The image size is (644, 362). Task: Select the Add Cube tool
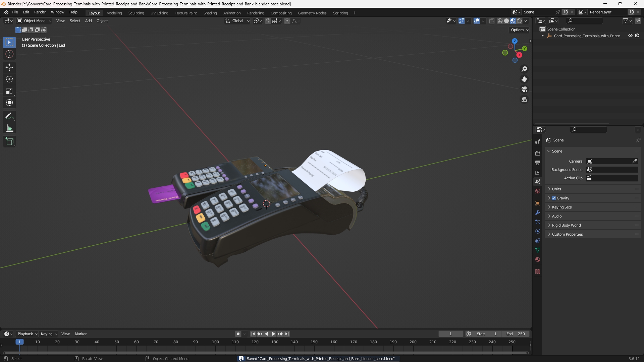pyautogui.click(x=9, y=141)
